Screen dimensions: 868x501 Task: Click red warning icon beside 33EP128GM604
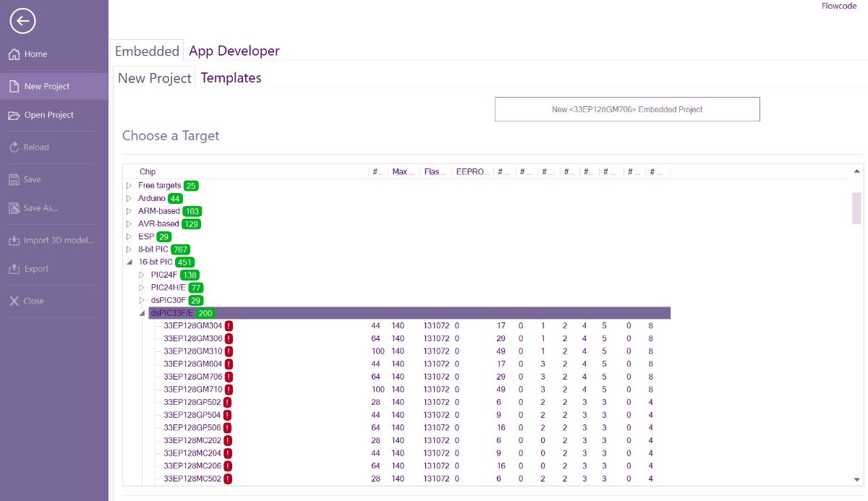pos(229,364)
